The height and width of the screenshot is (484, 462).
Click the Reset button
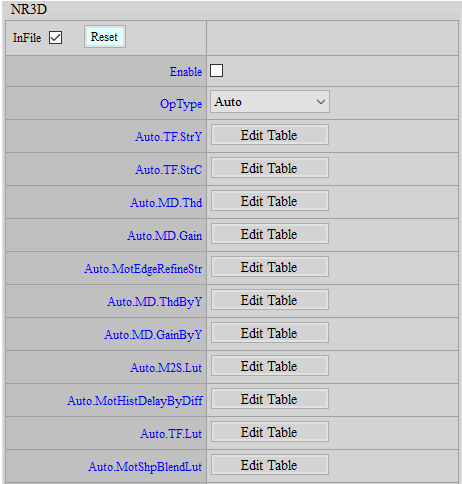pyautogui.click(x=105, y=37)
